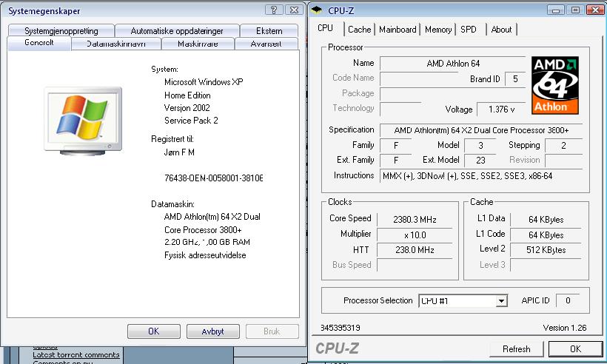This screenshot has width=607, height=364.
Task: Minimize the CPU-Z window
Action: pyautogui.click(x=555, y=10)
